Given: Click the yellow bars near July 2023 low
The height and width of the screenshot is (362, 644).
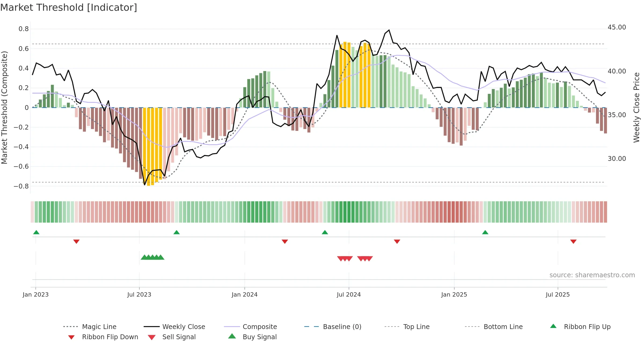Looking at the screenshot, I should (152, 146).
